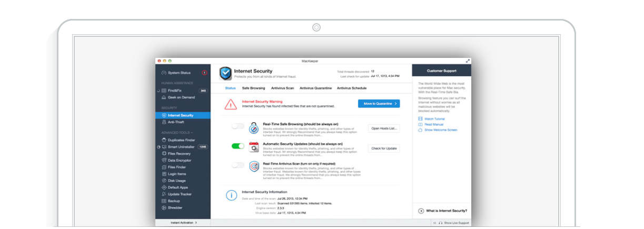
Task: Enable Real-Time Antivirus Scan toggle
Action: click(x=238, y=165)
